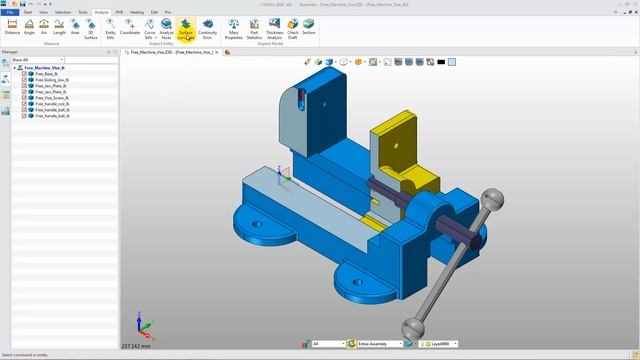
Task: Click the black color swatch in view toolbar
Action: [441, 62]
